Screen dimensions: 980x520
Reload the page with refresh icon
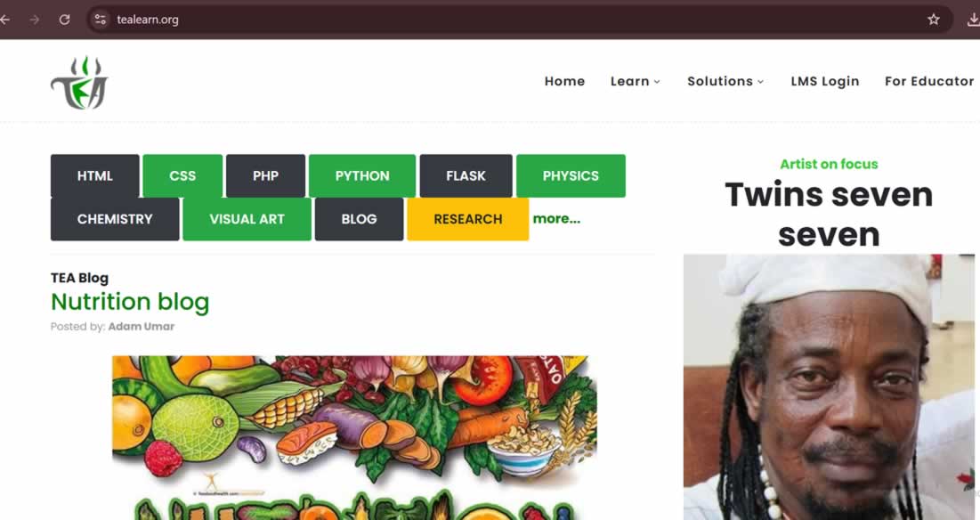[x=64, y=20]
